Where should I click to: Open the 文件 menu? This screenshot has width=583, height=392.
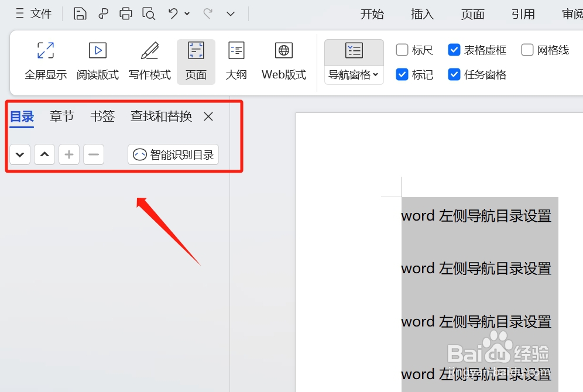(34, 14)
